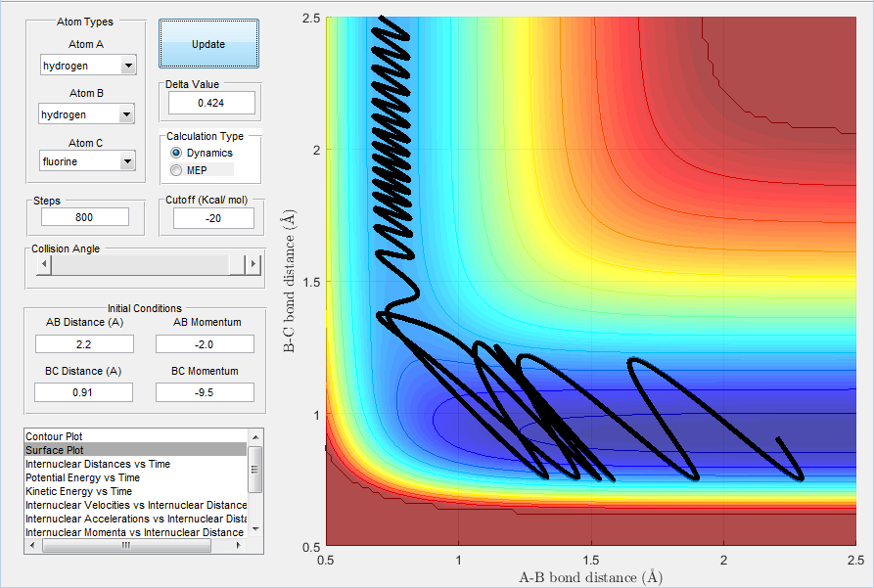Click the Cutoff value field
Viewport: 874px width, 588px height.
point(213,218)
